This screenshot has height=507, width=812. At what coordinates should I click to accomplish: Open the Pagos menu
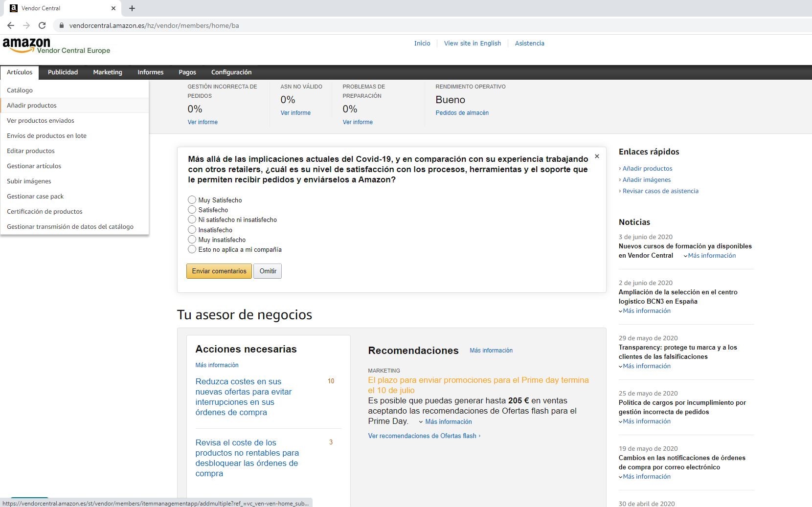click(187, 72)
